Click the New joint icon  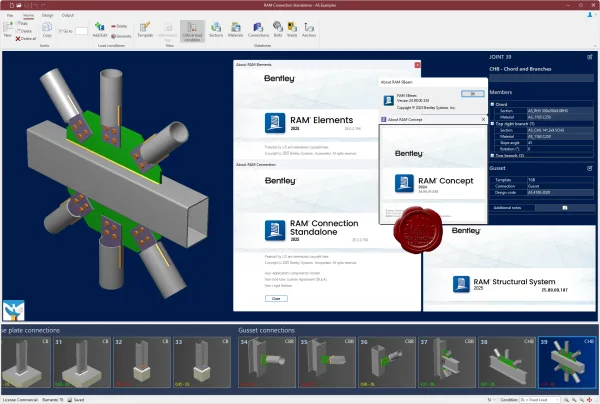pos(8,28)
